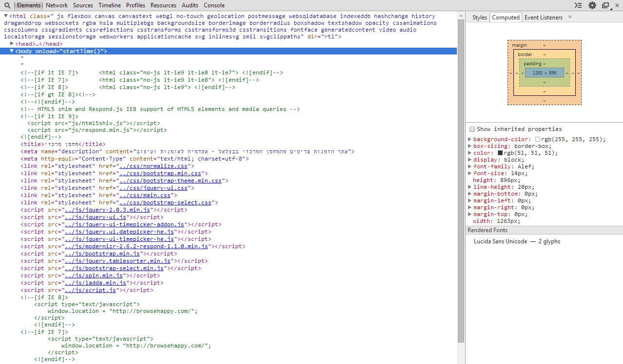The width and height of the screenshot is (623, 364).
Task: Open the ../js/spin.min.js link
Action: [93, 275]
